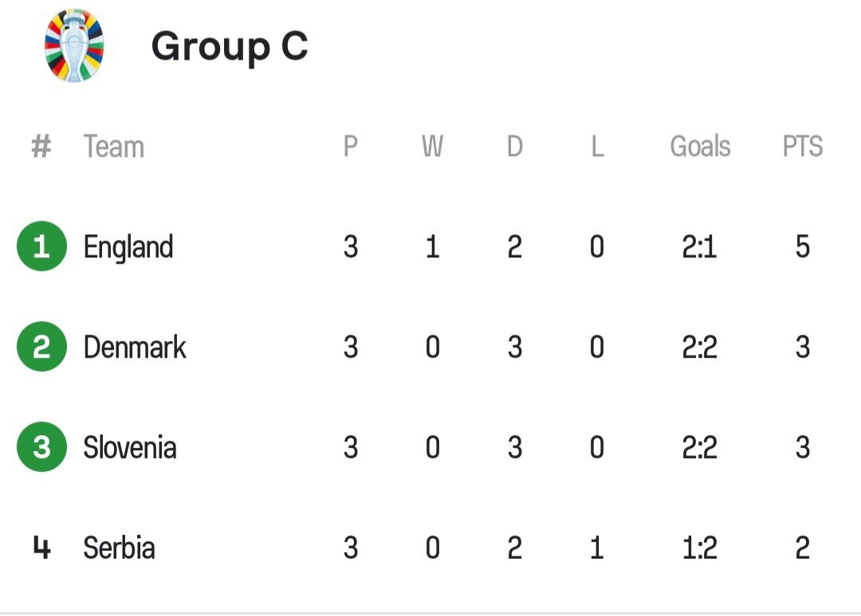
Task: Click Serbia's 1:2 goals value
Action: coord(700,548)
